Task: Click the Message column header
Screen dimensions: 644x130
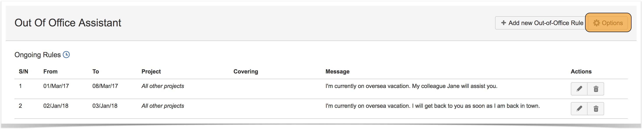Action: [x=337, y=71]
